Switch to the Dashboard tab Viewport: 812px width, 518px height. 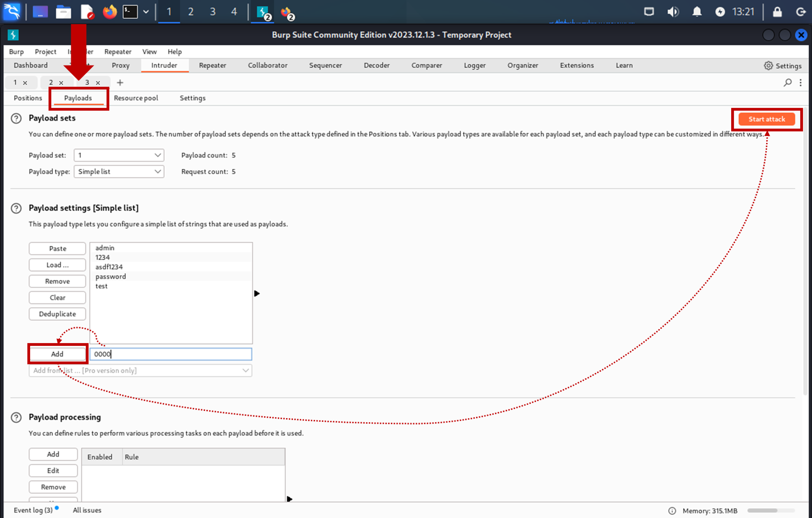(30, 65)
